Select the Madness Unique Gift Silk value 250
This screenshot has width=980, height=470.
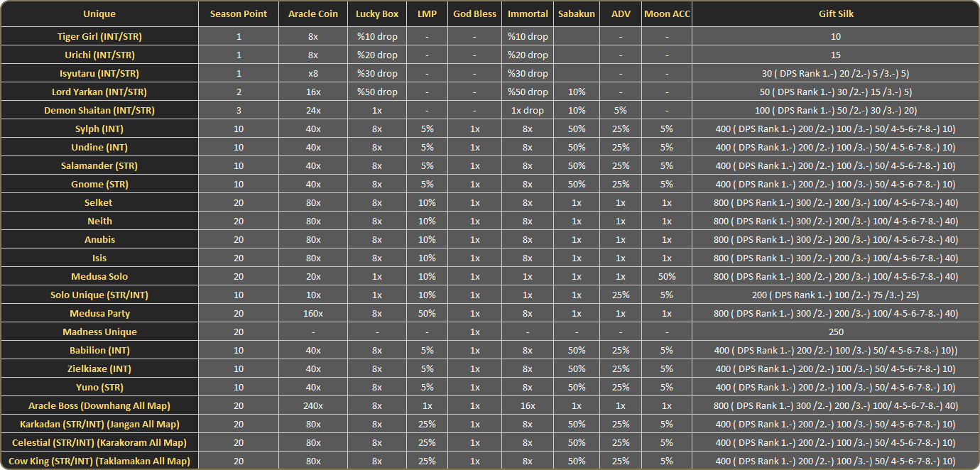[835, 332]
